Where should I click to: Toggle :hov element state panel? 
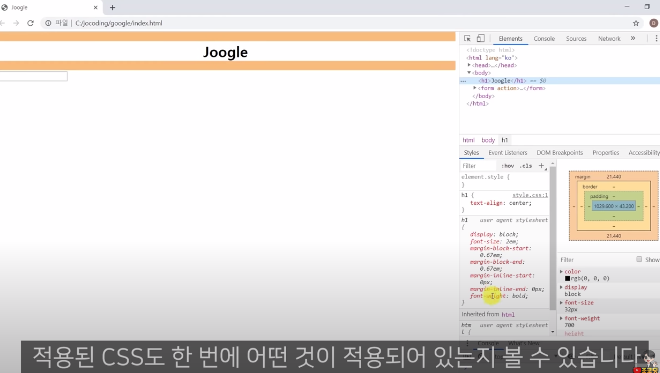508,166
